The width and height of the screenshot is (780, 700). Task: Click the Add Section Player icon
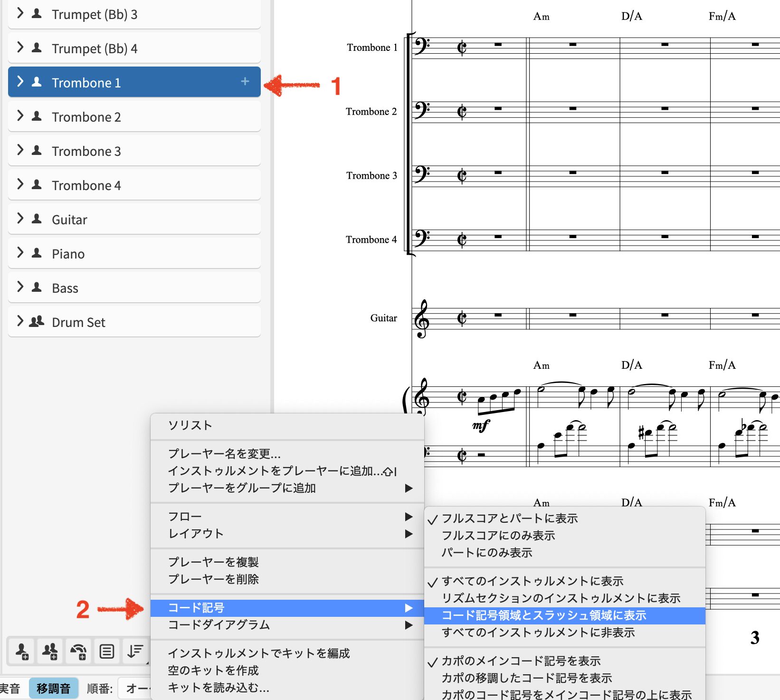pyautogui.click(x=50, y=651)
